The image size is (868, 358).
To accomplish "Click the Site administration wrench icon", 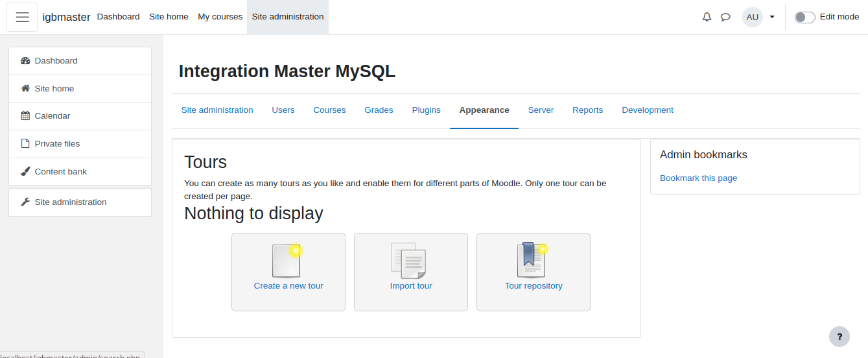I will coord(25,202).
